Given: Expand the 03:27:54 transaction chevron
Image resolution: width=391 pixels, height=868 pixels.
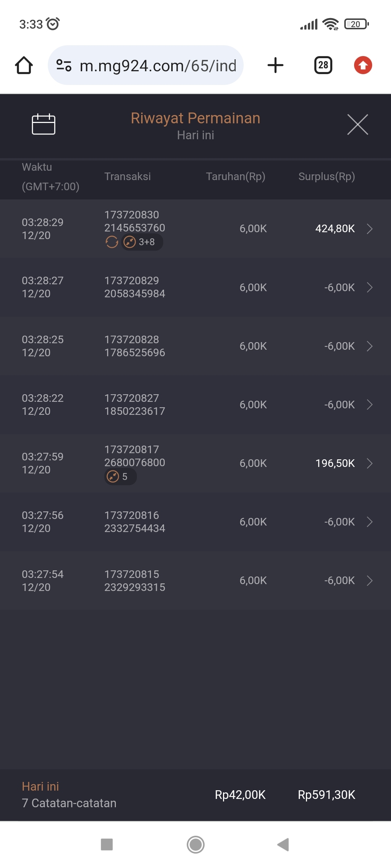Looking at the screenshot, I should pyautogui.click(x=369, y=580).
